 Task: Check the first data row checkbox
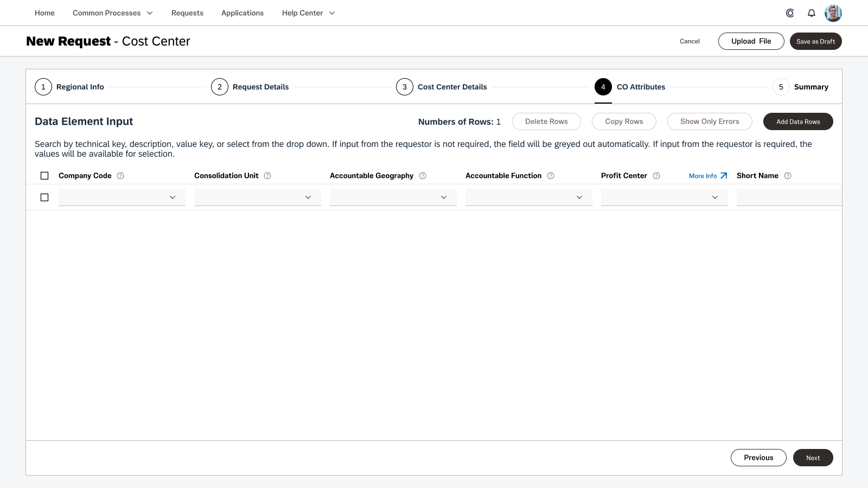44,197
